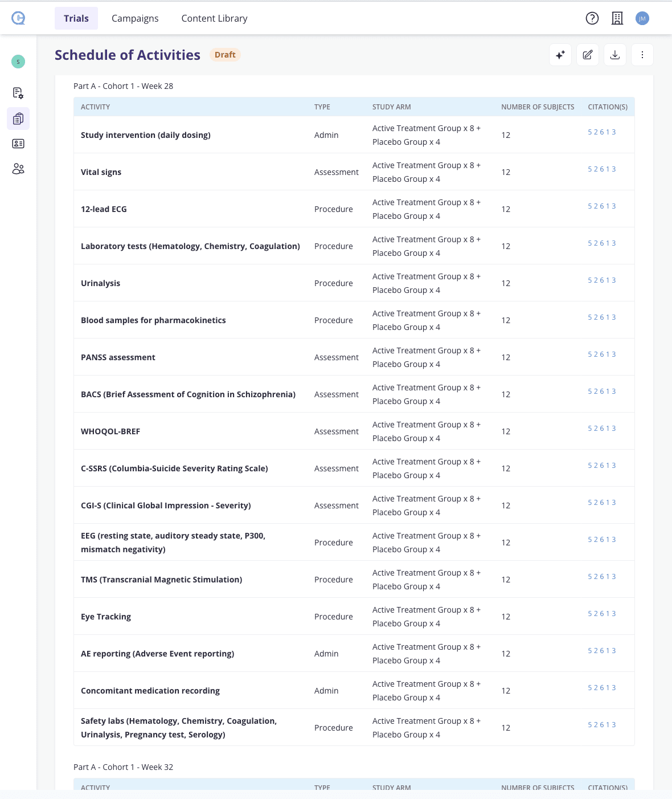
Task: Select the edit pencil icon
Action: [587, 55]
